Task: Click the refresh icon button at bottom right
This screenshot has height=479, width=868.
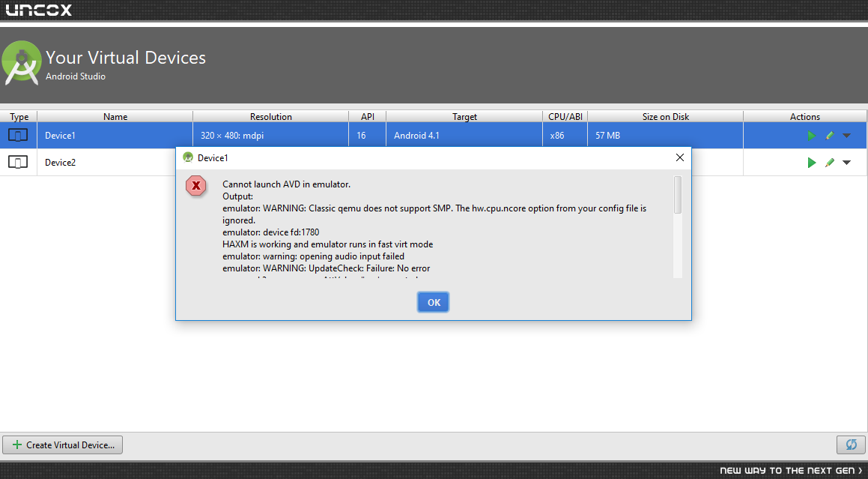Action: (851, 445)
